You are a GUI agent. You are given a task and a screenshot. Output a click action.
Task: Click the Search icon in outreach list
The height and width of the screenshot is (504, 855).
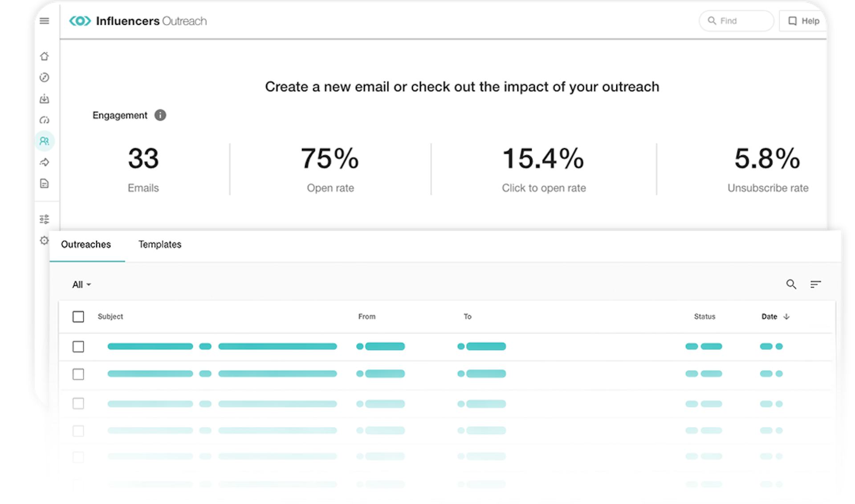coord(791,284)
